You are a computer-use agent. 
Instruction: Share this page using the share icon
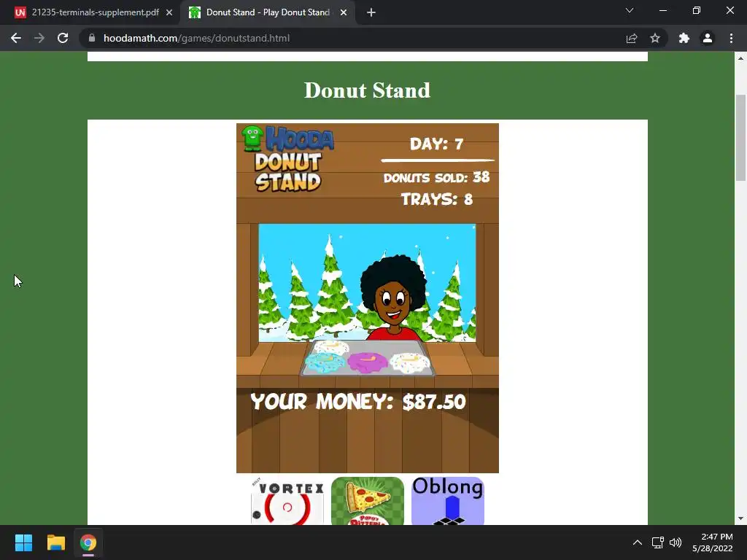point(632,38)
